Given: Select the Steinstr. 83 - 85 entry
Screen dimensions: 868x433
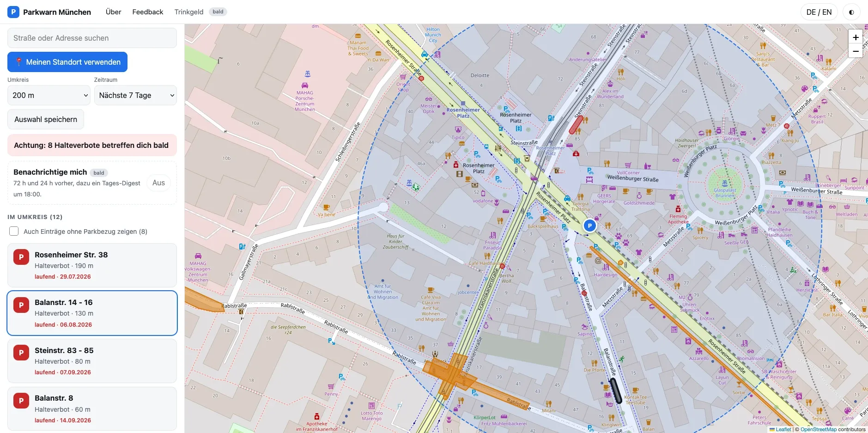Looking at the screenshot, I should coord(92,361).
